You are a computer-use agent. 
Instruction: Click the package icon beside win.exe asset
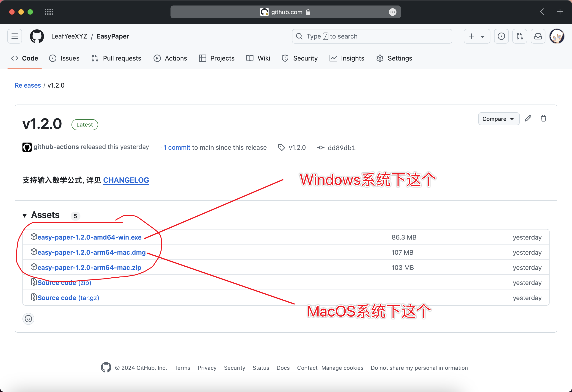[x=33, y=237]
